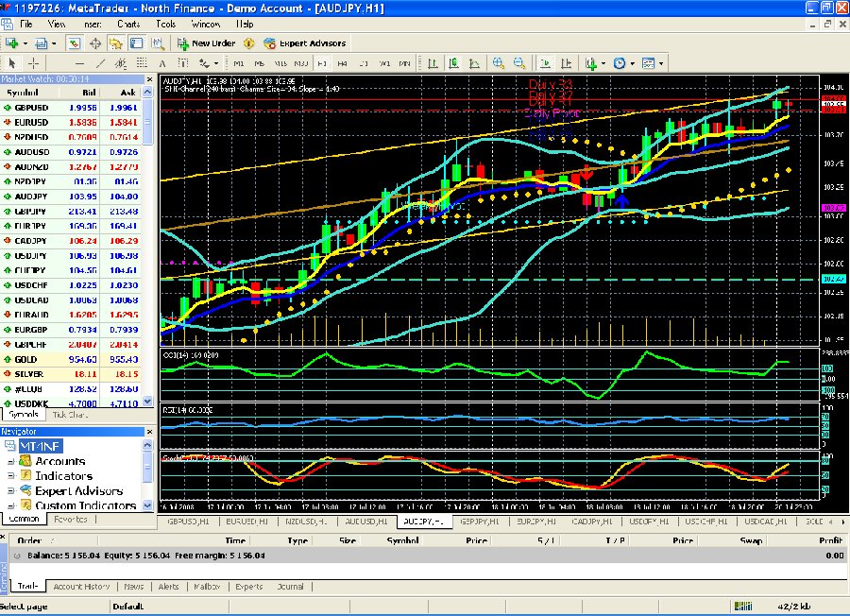
Task: Open the New Chart dropdown arrow
Action: click(25, 43)
